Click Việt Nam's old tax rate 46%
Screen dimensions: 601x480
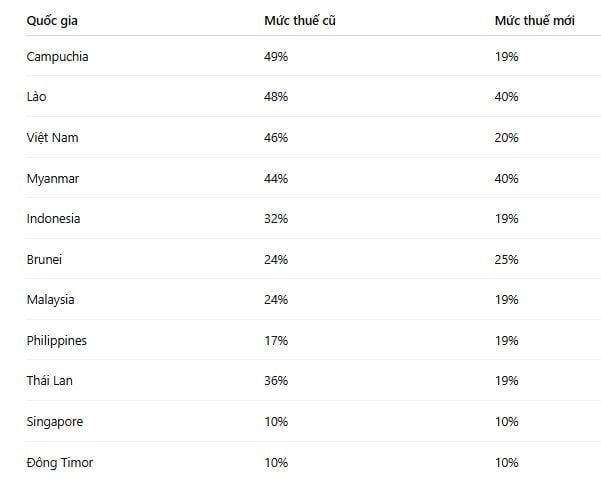[276, 138]
